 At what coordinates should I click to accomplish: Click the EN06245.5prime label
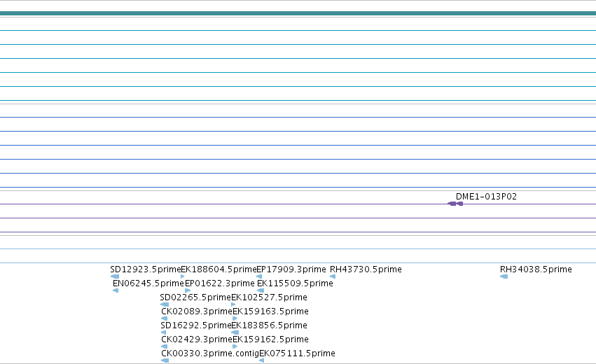tap(148, 283)
